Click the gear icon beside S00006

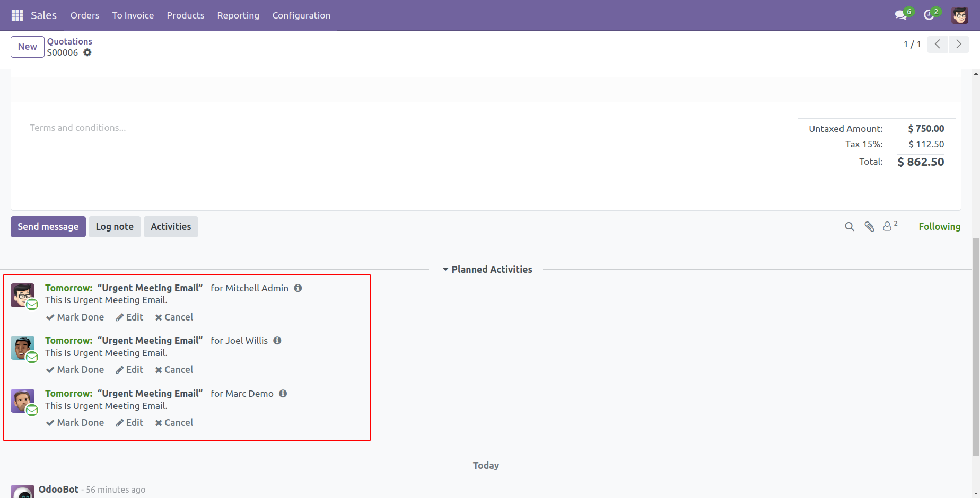(87, 52)
